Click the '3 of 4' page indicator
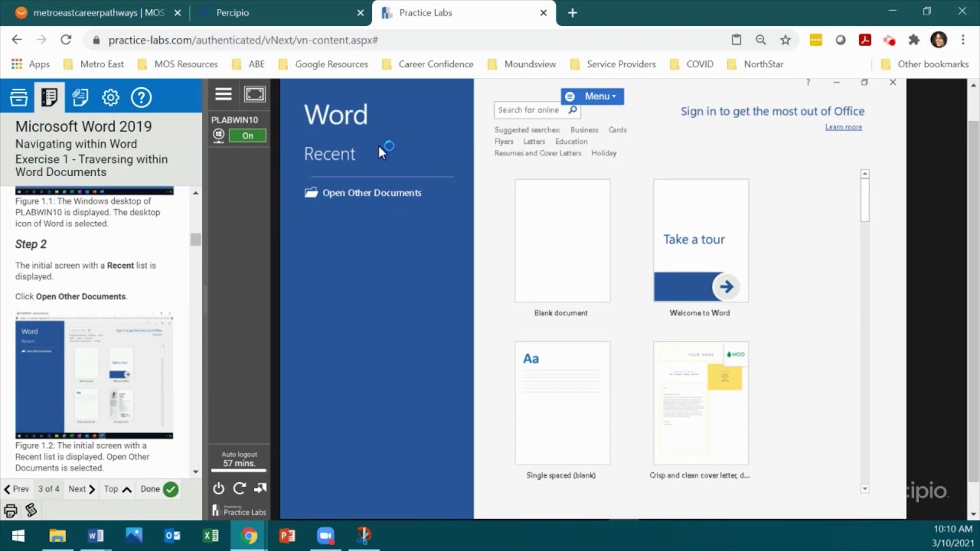980x551 pixels. pyautogui.click(x=48, y=489)
